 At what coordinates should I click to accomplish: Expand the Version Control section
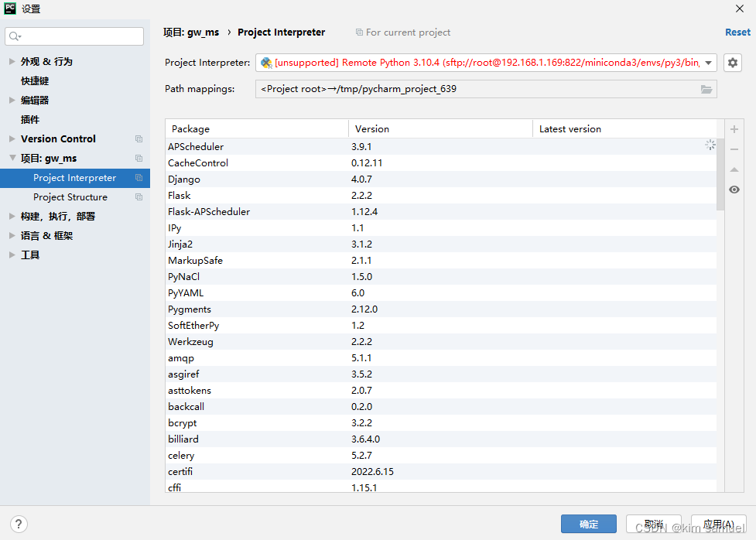(11, 138)
